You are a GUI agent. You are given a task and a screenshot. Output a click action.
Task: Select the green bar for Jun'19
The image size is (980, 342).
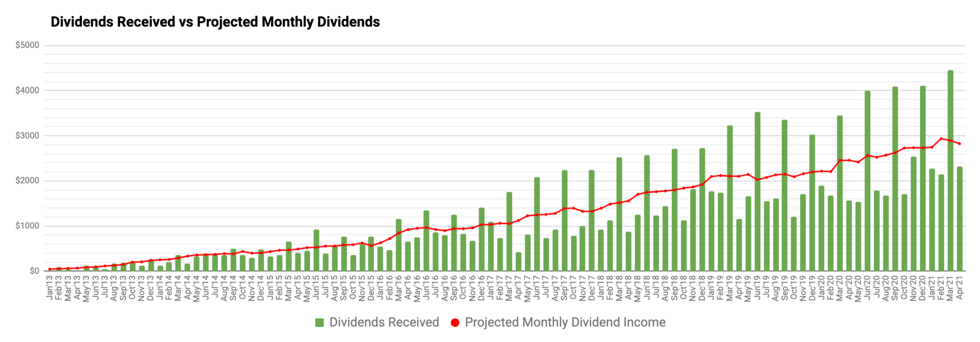pyautogui.click(x=757, y=191)
